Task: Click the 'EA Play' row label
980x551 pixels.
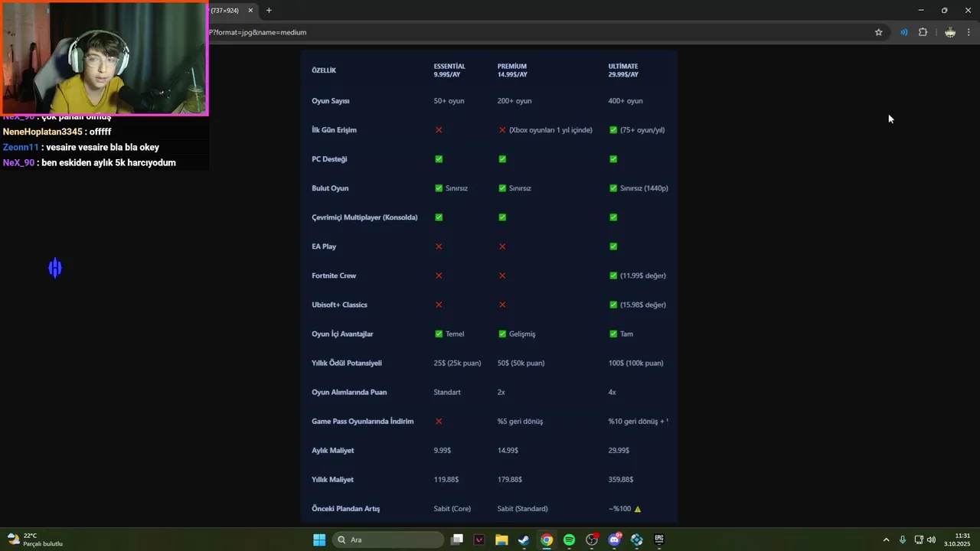Action: [x=324, y=246]
